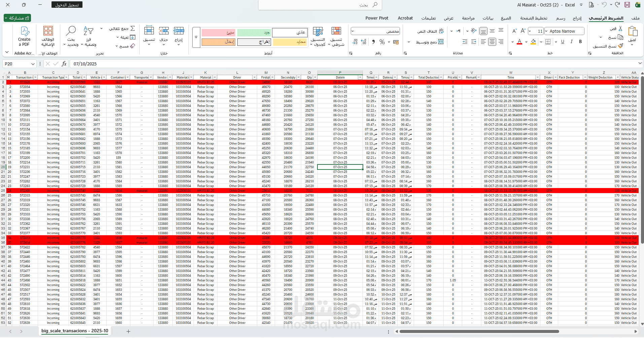
Task: Toggle Align Left horizontal alignment
Action: (x=483, y=42)
